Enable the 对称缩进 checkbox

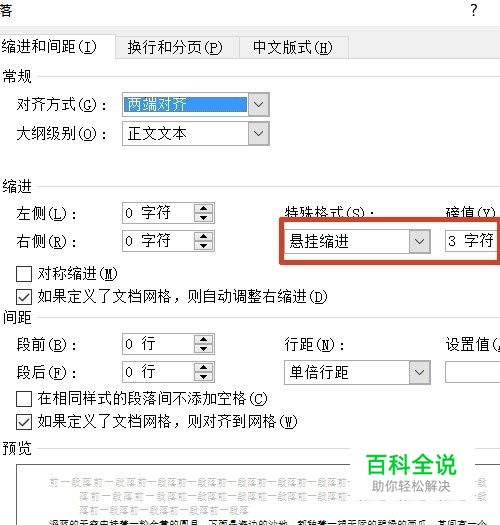[24, 274]
